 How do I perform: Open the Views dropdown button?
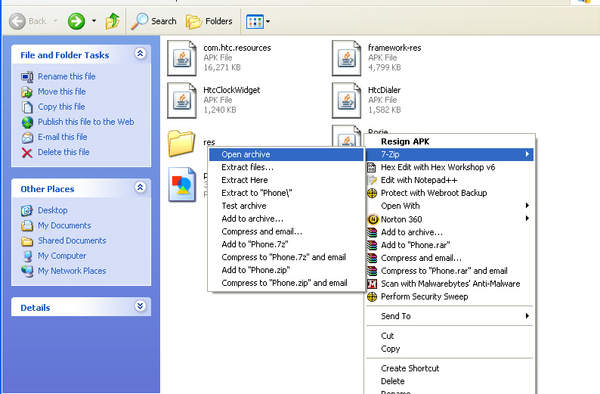(258, 21)
